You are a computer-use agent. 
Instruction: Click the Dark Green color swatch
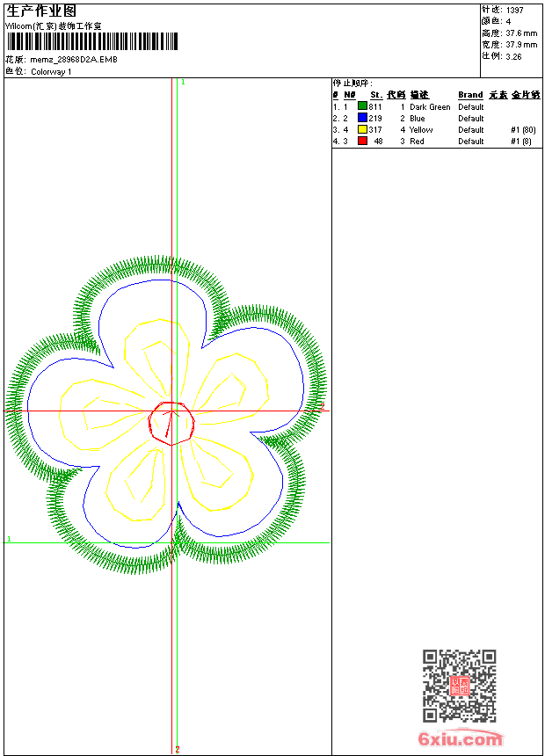362,106
